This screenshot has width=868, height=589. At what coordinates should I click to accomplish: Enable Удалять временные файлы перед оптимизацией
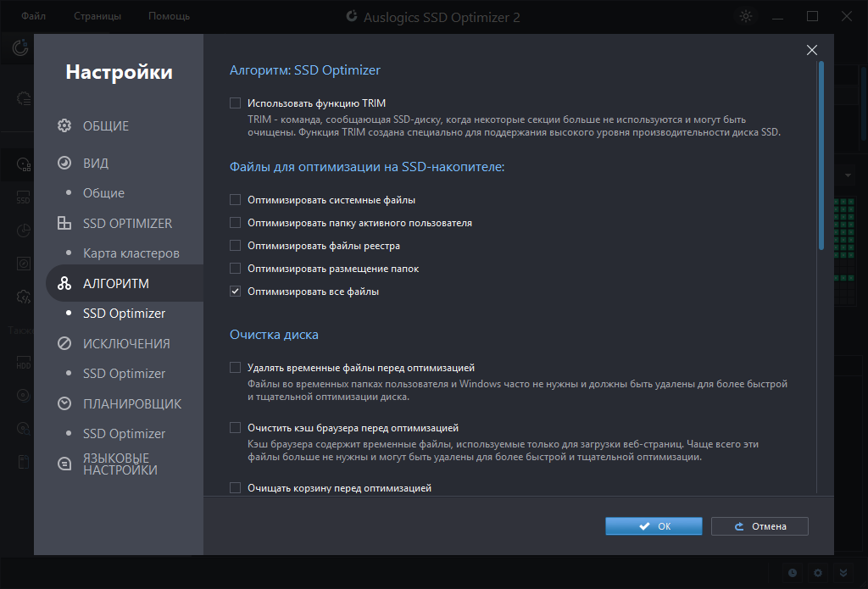pyautogui.click(x=236, y=368)
